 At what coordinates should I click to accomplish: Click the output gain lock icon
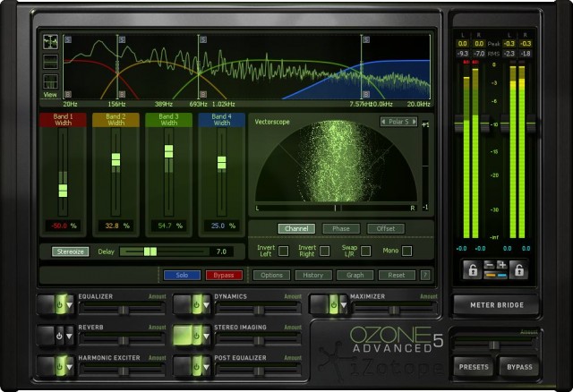tap(518, 268)
